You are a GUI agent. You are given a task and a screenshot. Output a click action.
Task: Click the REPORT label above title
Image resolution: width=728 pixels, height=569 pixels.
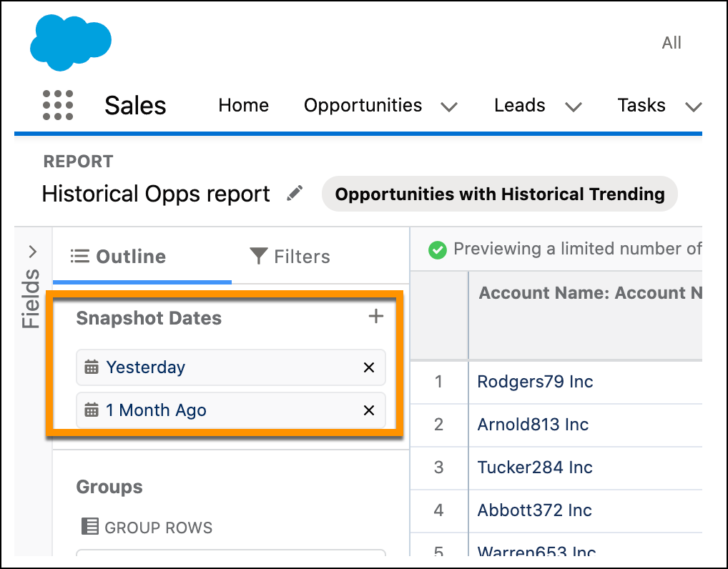click(78, 162)
